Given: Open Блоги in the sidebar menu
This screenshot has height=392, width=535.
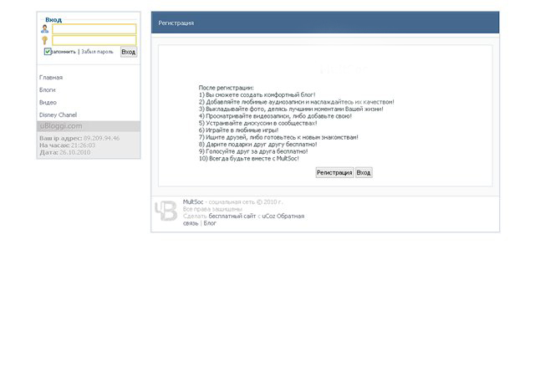Looking at the screenshot, I should [48, 89].
